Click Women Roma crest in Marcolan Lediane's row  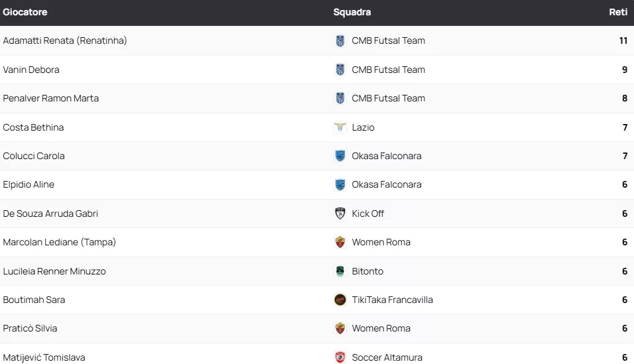340,243
